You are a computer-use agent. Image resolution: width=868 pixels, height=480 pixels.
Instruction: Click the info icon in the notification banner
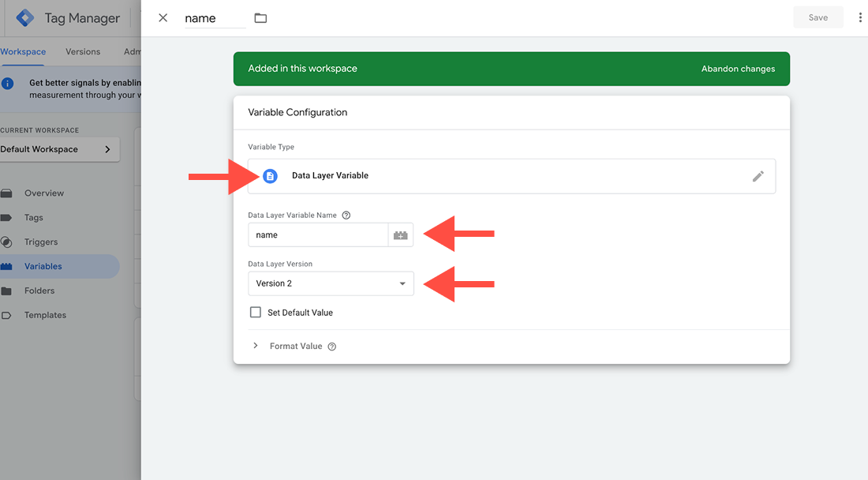point(8,84)
